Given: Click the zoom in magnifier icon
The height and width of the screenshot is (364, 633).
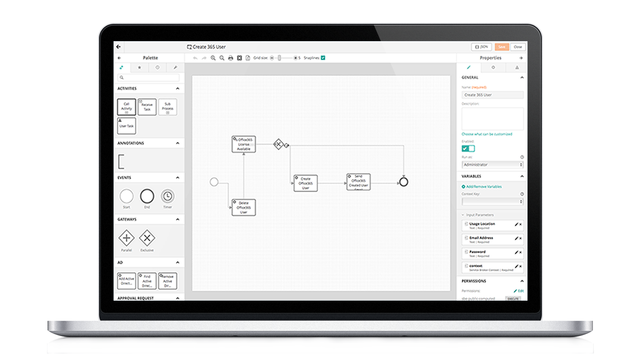Looking at the screenshot, I should tap(213, 58).
